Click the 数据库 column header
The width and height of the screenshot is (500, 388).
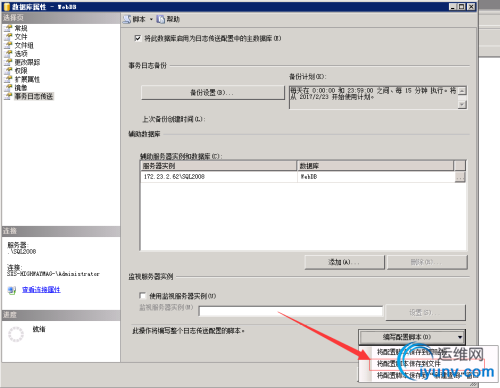pos(375,166)
